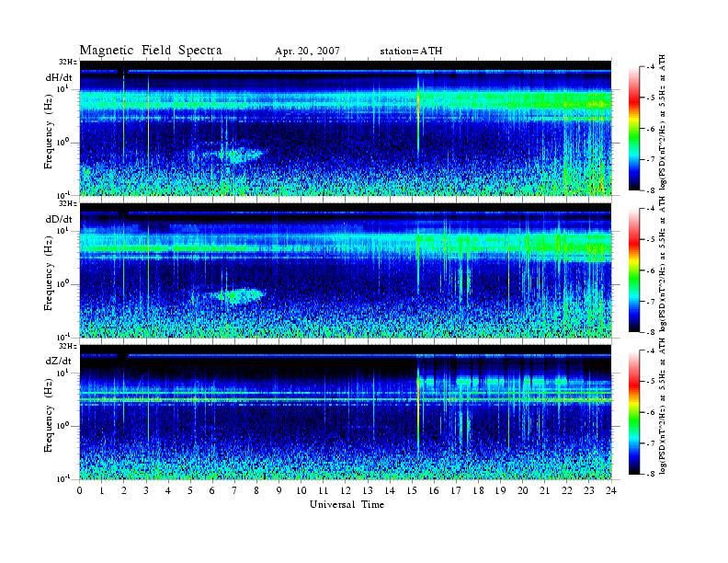The width and height of the screenshot is (728, 563).
Task: Click the color scale bar beside the dH/dt panel
Action: [x=634, y=129]
